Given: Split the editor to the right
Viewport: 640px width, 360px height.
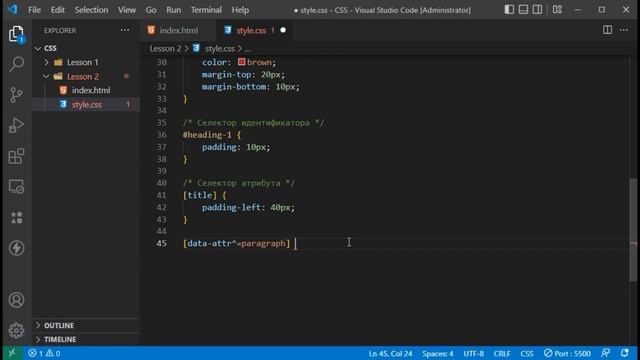Looking at the screenshot, I should (607, 30).
